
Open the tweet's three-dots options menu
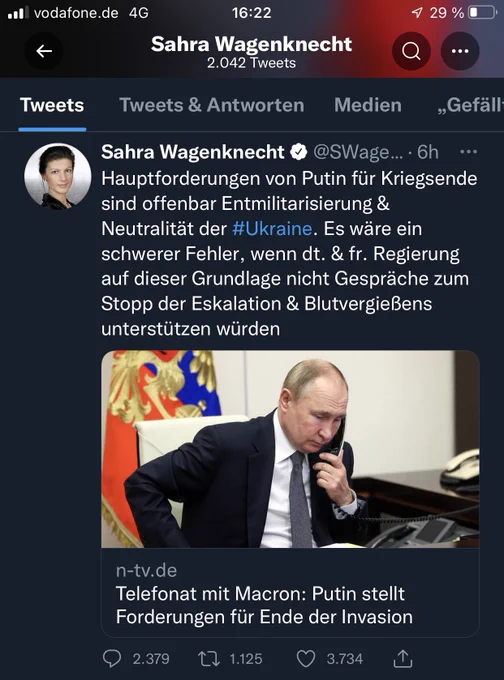468,152
